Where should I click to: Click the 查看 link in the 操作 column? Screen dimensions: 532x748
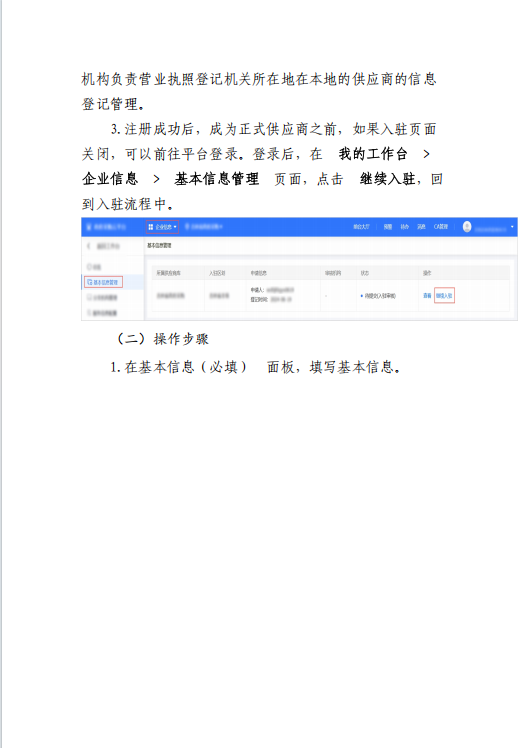pyautogui.click(x=427, y=296)
